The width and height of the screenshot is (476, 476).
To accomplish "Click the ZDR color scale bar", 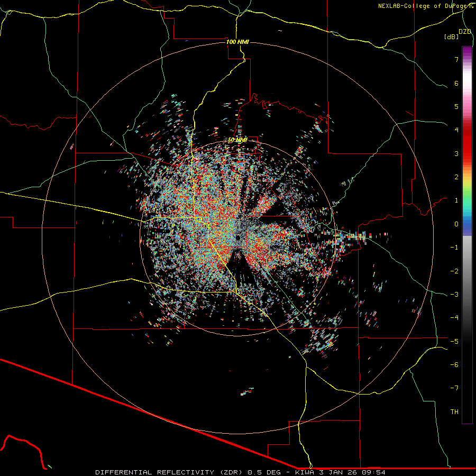I will pos(467,235).
